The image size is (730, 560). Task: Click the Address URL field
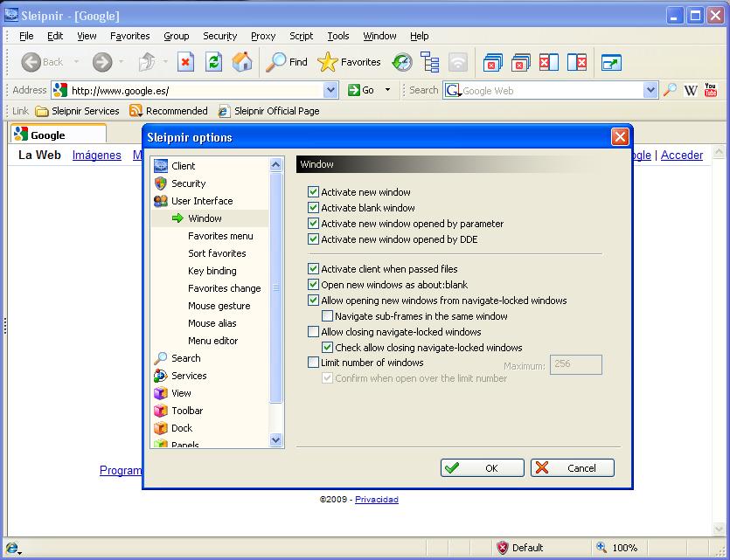[196, 90]
